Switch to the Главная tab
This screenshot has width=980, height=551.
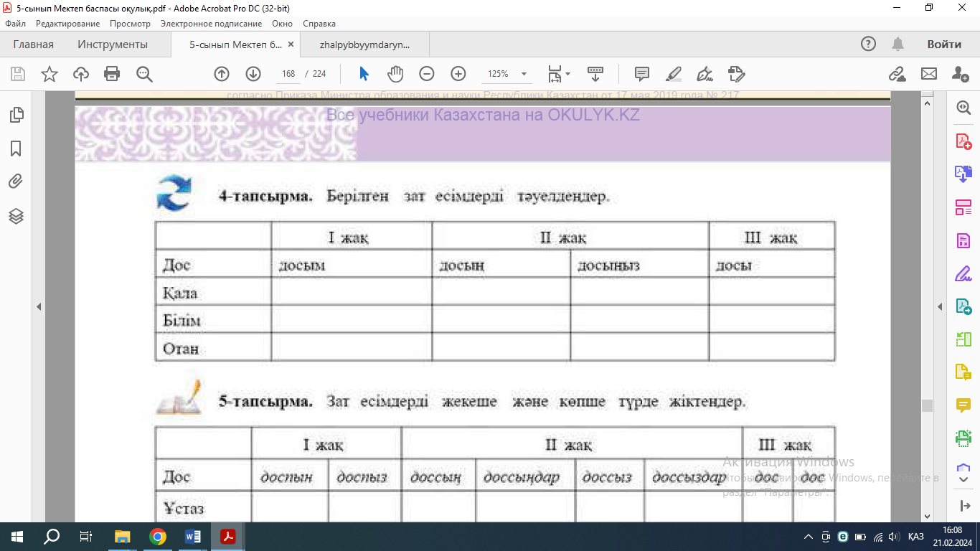pyautogui.click(x=34, y=44)
